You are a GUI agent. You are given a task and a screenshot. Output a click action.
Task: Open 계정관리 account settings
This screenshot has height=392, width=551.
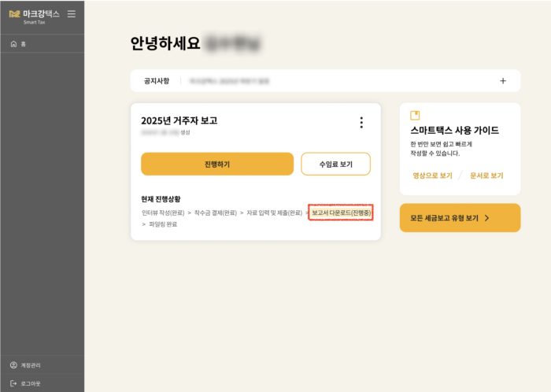(x=26, y=365)
